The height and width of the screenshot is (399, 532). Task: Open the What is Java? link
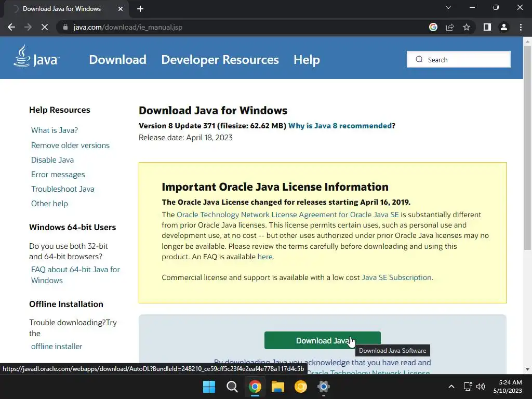55,130
